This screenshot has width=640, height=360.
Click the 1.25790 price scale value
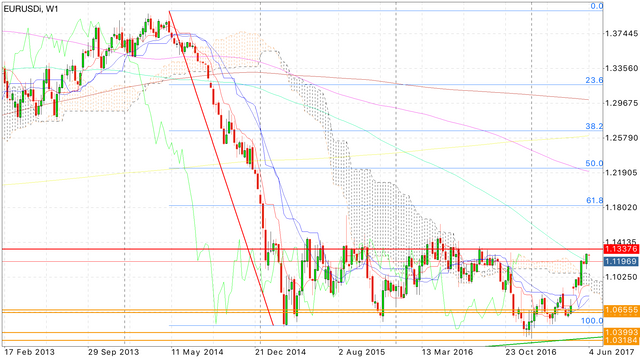(622, 138)
